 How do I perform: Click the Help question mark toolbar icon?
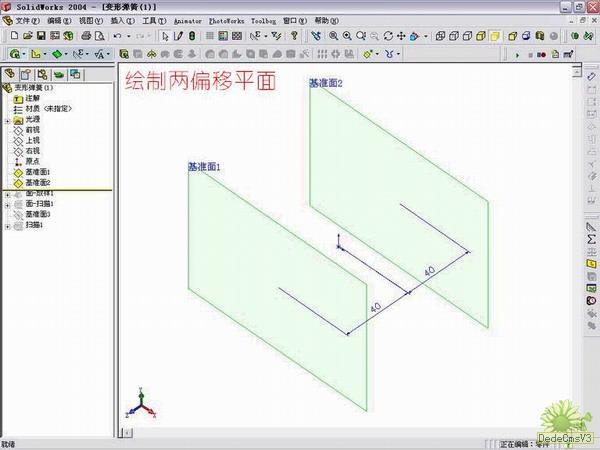[294, 36]
